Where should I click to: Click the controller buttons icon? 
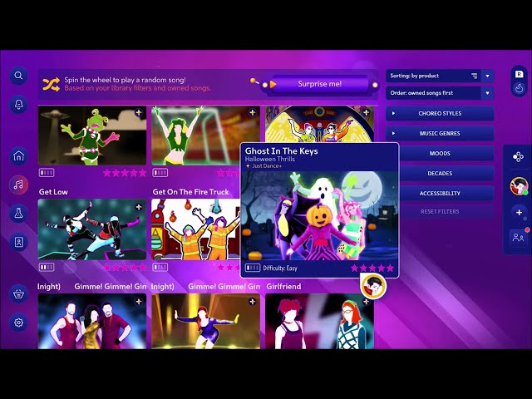[518, 157]
